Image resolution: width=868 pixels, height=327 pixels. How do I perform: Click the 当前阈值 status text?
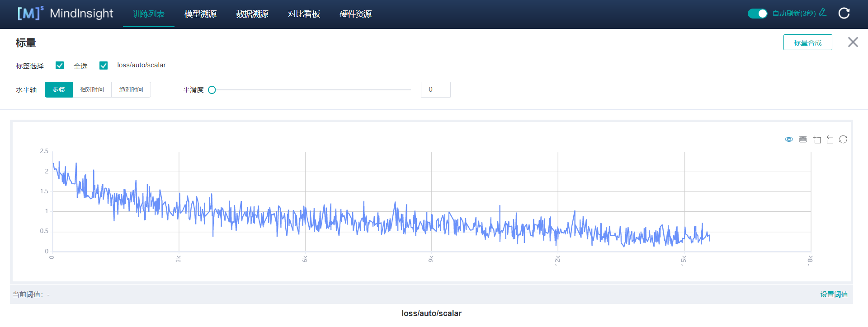coord(31,294)
